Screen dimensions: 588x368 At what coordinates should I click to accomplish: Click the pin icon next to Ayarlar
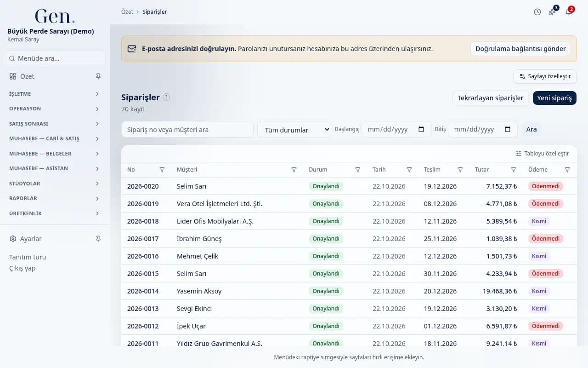tap(98, 239)
